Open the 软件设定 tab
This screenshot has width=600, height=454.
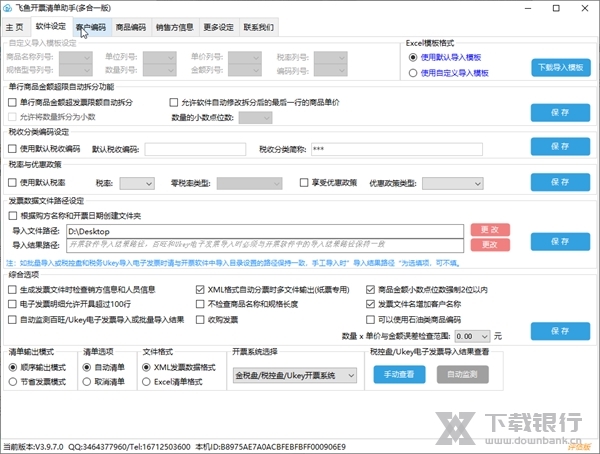(51, 26)
